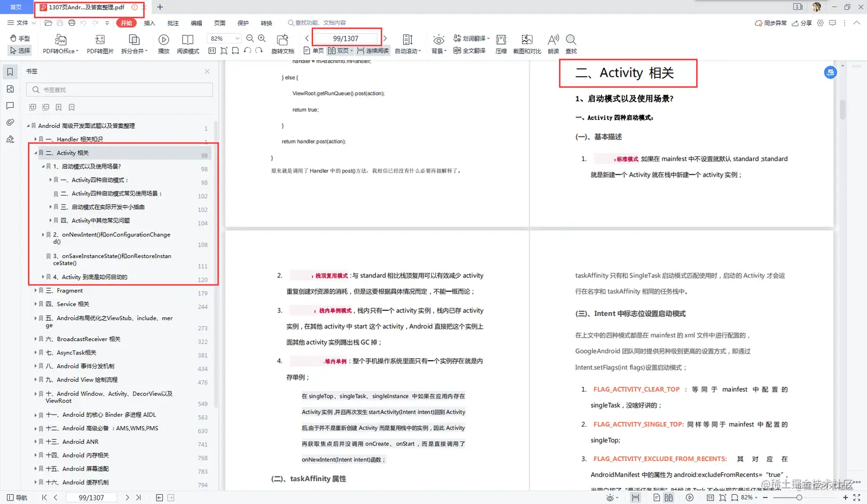867x504 pixels.
Task: Switch to the 保护 ribbon tab
Action: pos(243,23)
